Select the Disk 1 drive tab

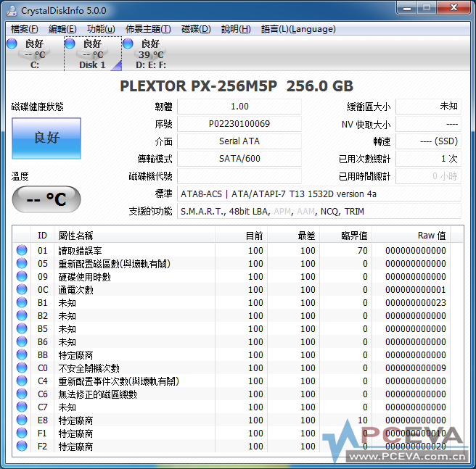click(x=93, y=54)
